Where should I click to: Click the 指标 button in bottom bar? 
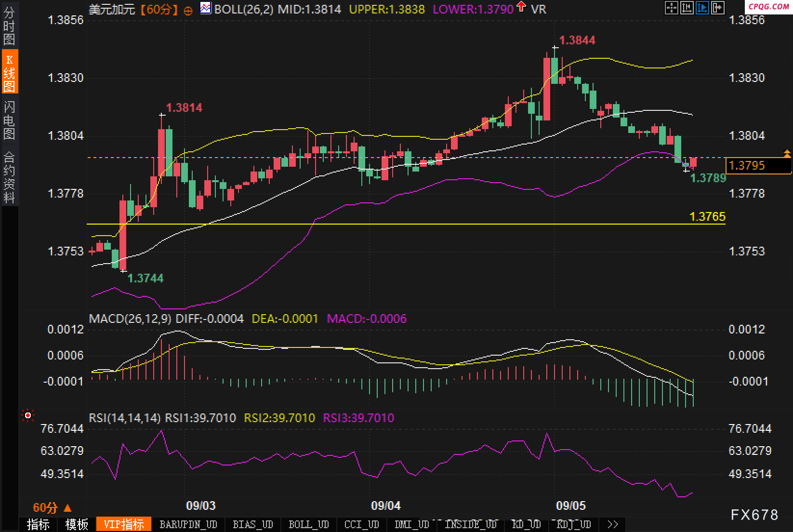pyautogui.click(x=38, y=524)
